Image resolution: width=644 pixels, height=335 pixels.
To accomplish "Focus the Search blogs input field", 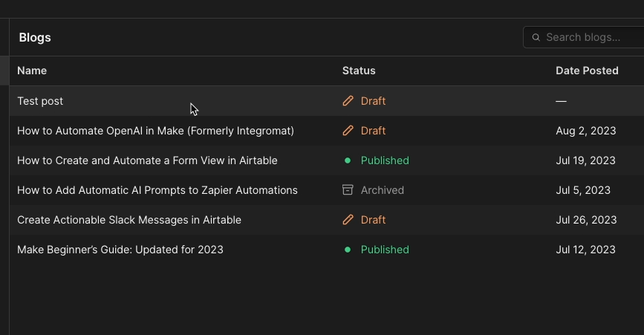I will 583,37.
